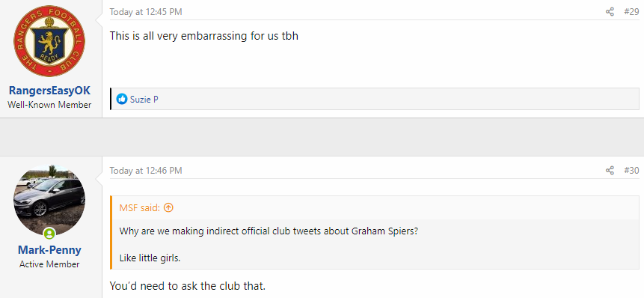Screen dimensions: 644x298
Task: Open the permalink for post #29
Action: (631, 12)
